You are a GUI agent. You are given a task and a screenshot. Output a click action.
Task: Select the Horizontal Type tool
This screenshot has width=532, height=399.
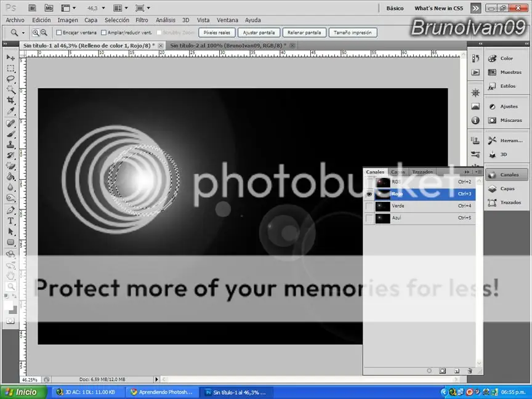10,221
